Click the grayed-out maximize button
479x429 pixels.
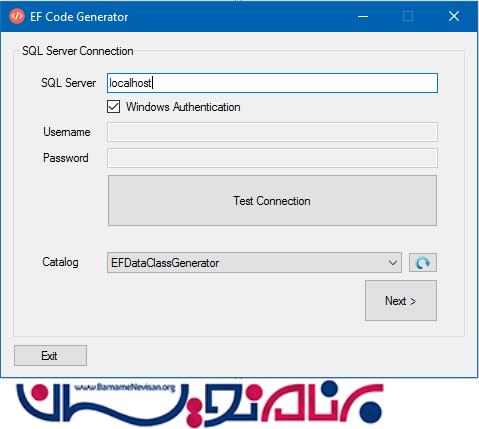click(408, 16)
